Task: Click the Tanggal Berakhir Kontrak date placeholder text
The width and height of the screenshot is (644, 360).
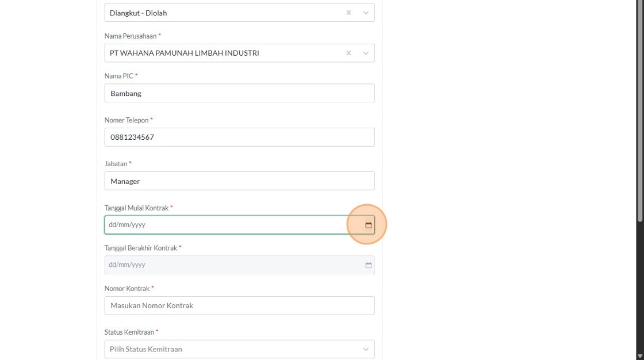Action: (x=127, y=265)
